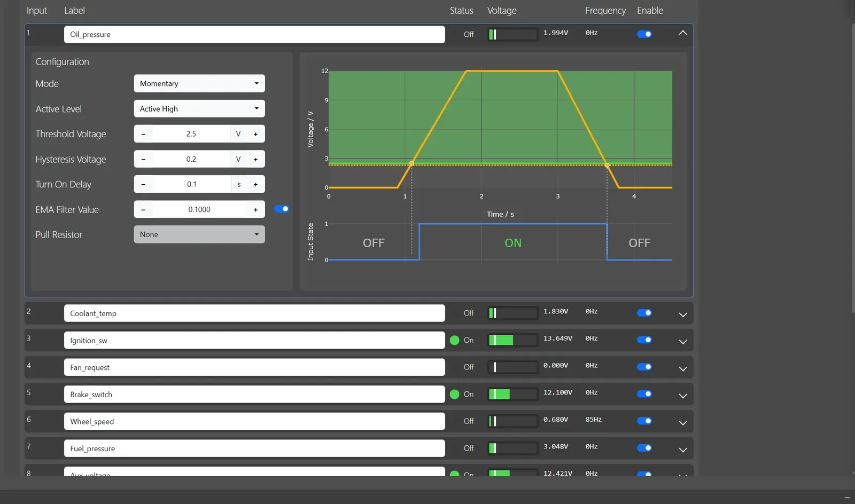Click the Brake_switch green On status indicator
The width and height of the screenshot is (855, 504).
coord(455,394)
